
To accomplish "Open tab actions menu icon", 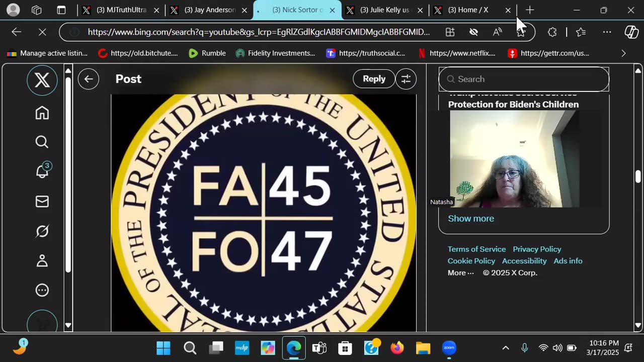I will pos(61,10).
